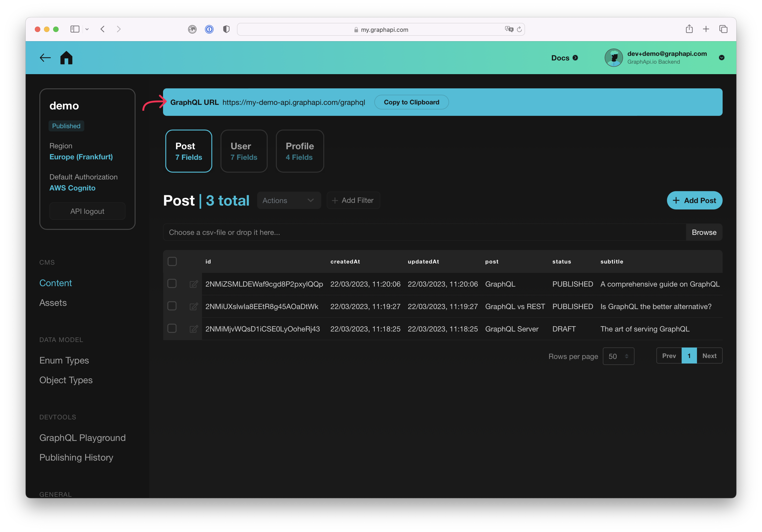The image size is (762, 532).
Task: Click the back arrow in the teal header
Action: click(45, 58)
